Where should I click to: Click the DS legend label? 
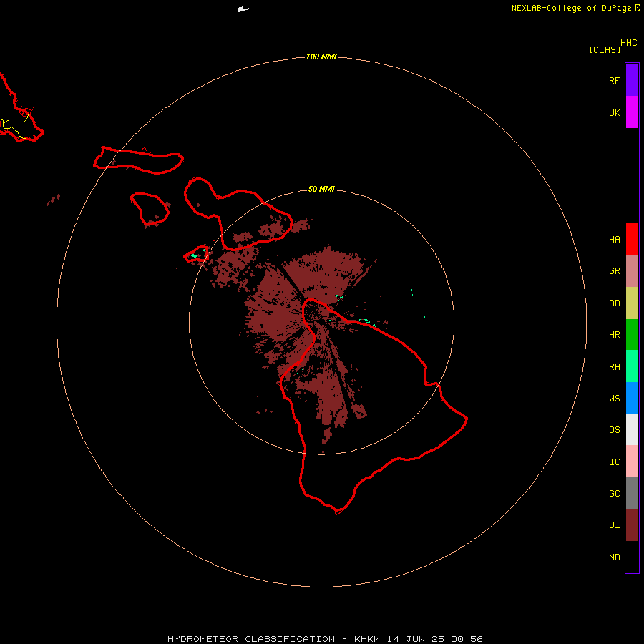tap(614, 430)
